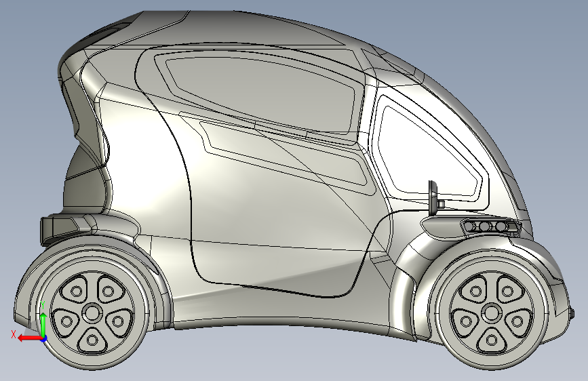The height and width of the screenshot is (381, 588).
Task: Select the center hub of the wheel below the headlight
Action: click(x=492, y=313)
